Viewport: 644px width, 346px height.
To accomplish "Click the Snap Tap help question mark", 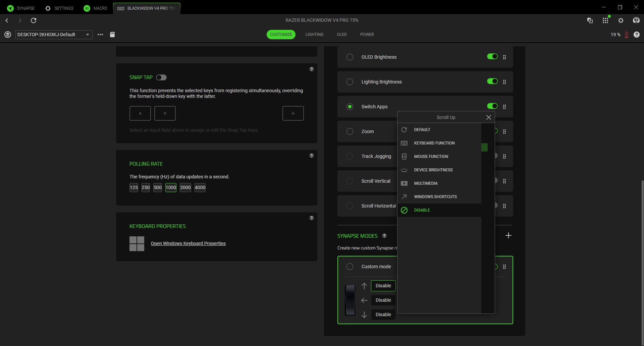I will tap(311, 69).
